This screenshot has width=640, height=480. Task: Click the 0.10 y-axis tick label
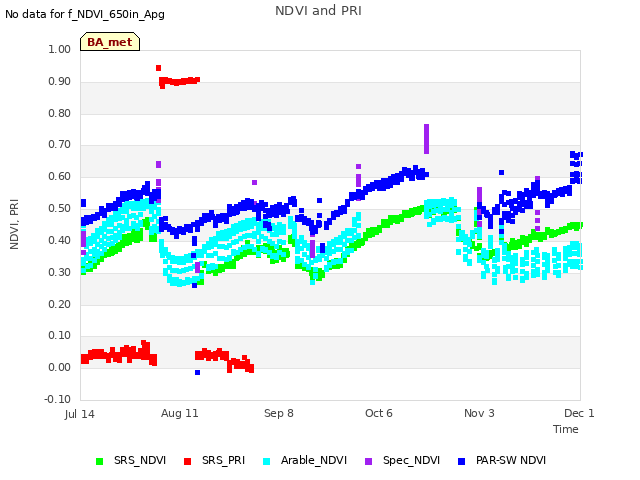pos(60,336)
